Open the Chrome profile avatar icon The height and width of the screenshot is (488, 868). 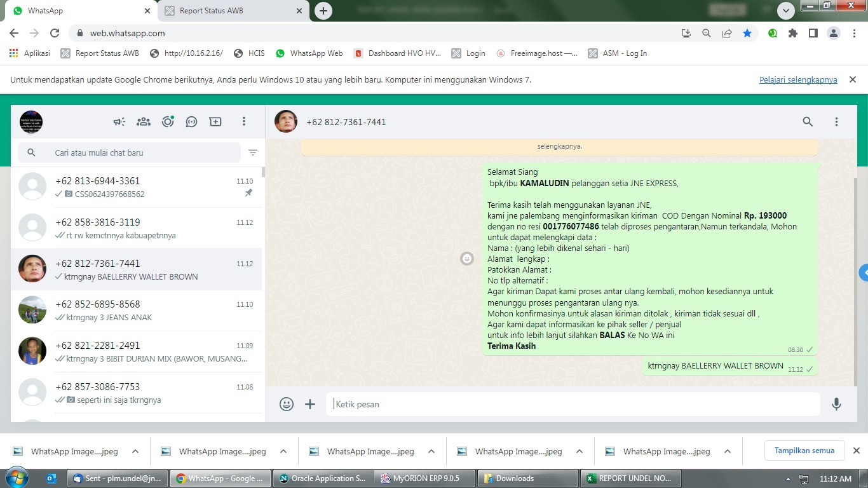click(834, 33)
